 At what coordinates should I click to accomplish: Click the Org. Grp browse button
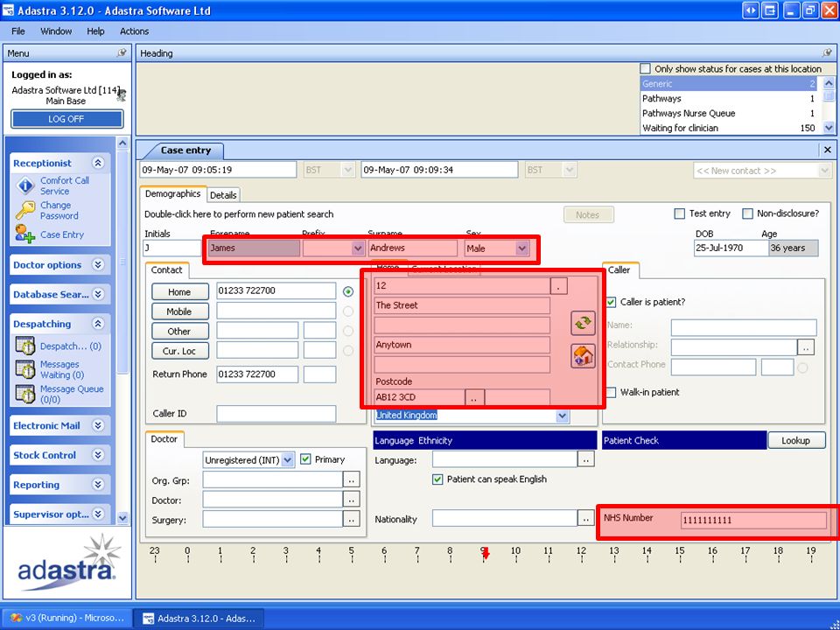[352, 480]
